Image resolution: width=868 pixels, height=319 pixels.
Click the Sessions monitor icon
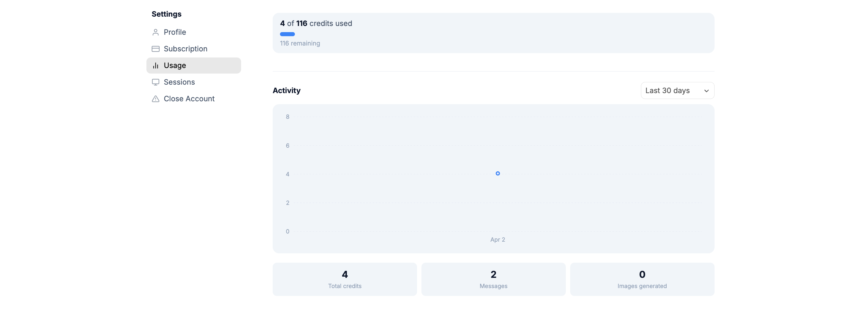coord(155,82)
